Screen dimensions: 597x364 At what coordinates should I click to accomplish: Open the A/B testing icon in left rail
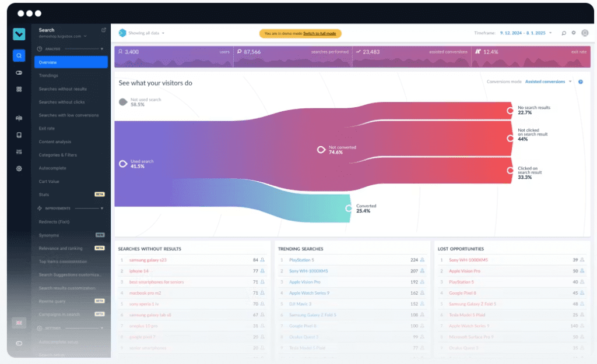click(x=19, y=118)
